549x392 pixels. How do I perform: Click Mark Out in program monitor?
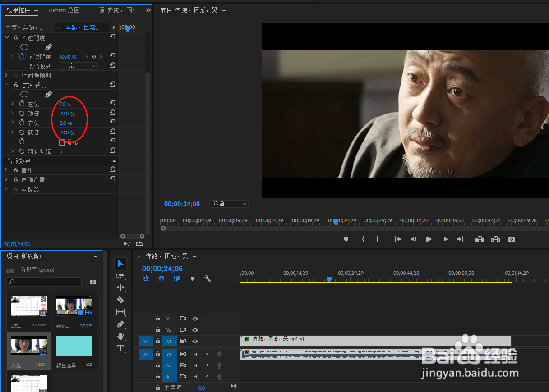coord(377,239)
